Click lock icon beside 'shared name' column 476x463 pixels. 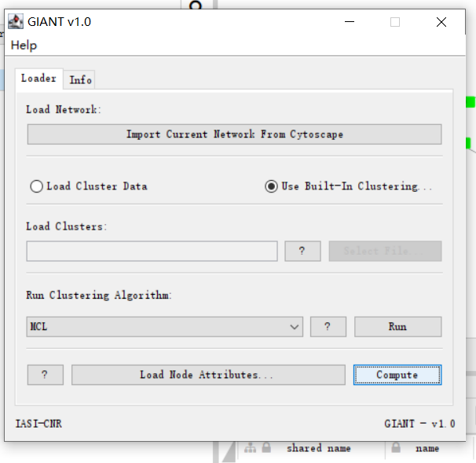tap(266, 447)
